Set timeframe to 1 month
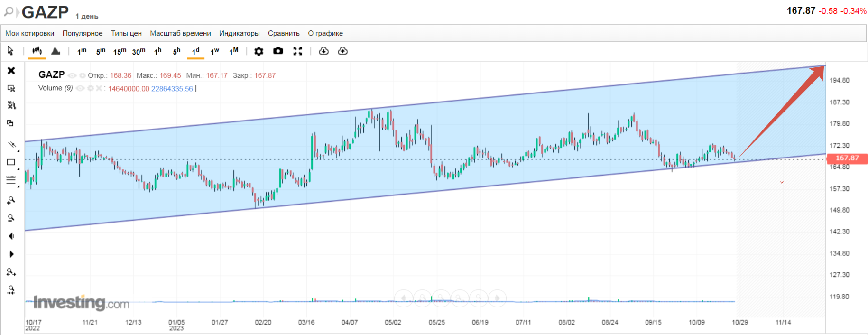868x335 pixels. click(233, 51)
